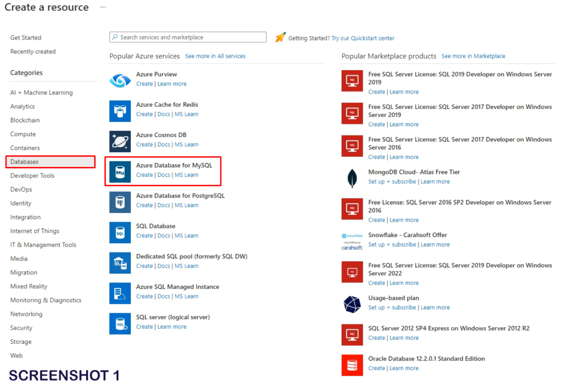588x388 pixels.
Task: Click the Try our Quickstart center link
Action: click(x=363, y=38)
